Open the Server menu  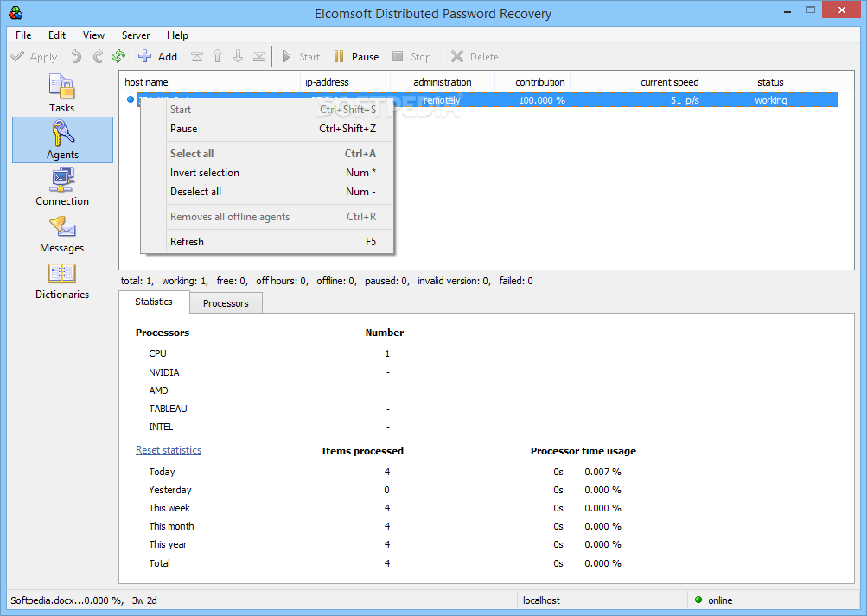click(x=136, y=35)
